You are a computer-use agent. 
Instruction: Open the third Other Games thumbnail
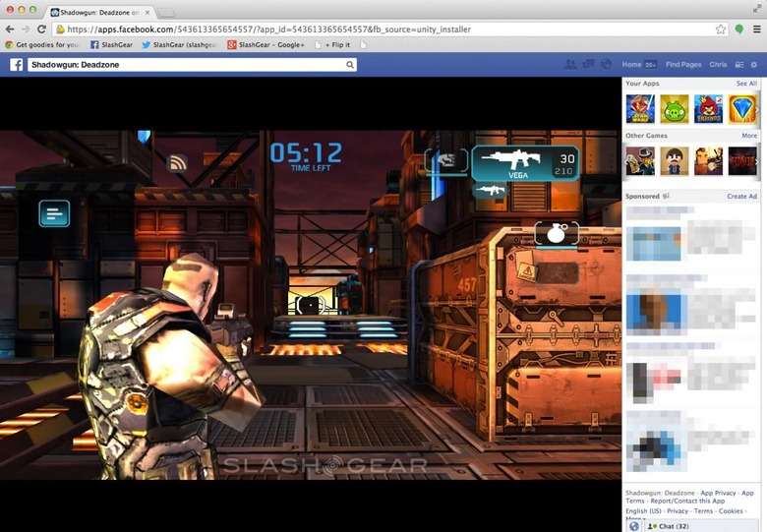coord(708,161)
